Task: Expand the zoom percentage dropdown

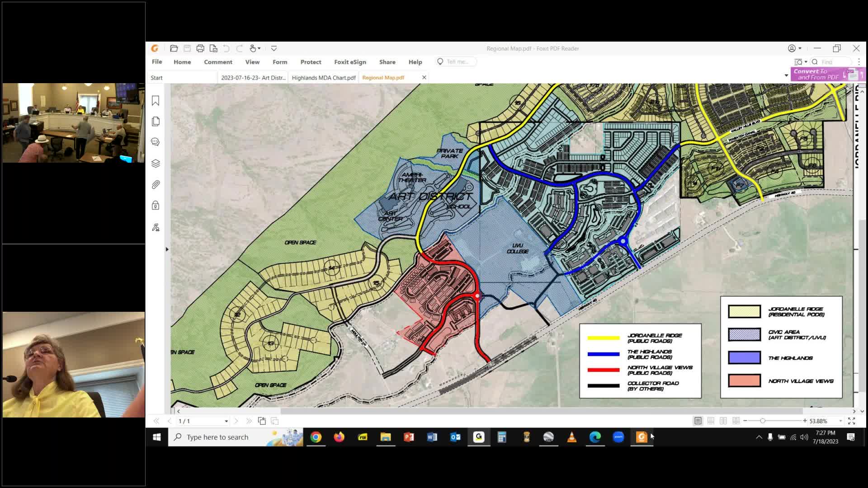Action: click(x=840, y=421)
